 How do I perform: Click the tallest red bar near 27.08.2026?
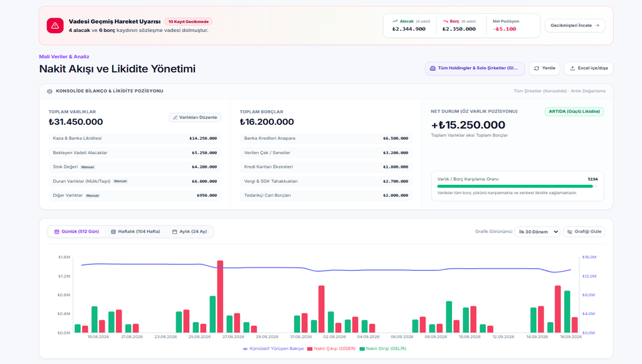[x=220, y=296]
